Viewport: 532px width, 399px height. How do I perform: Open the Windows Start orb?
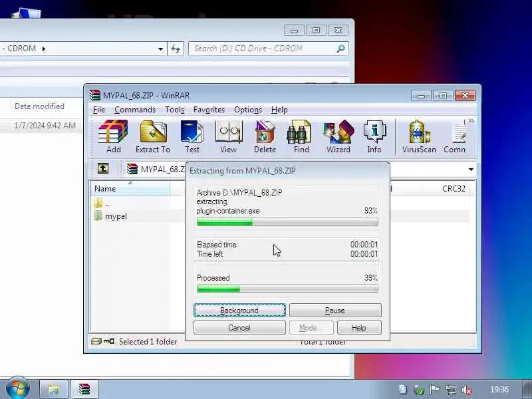18,388
